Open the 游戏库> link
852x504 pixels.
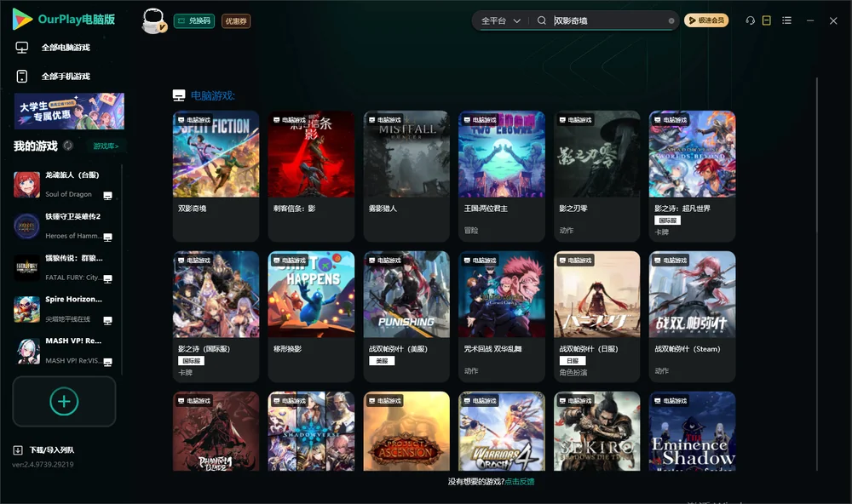[106, 146]
